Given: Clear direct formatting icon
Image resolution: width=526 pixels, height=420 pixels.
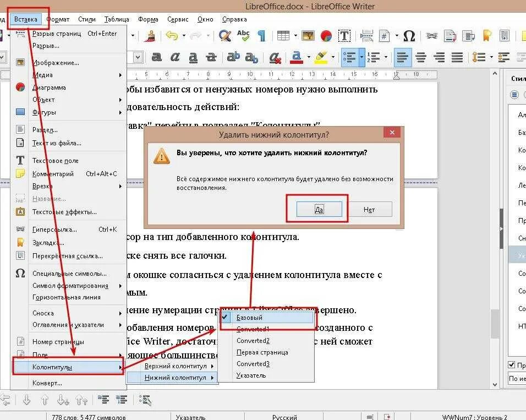Looking at the screenshot, I should coord(275,57).
